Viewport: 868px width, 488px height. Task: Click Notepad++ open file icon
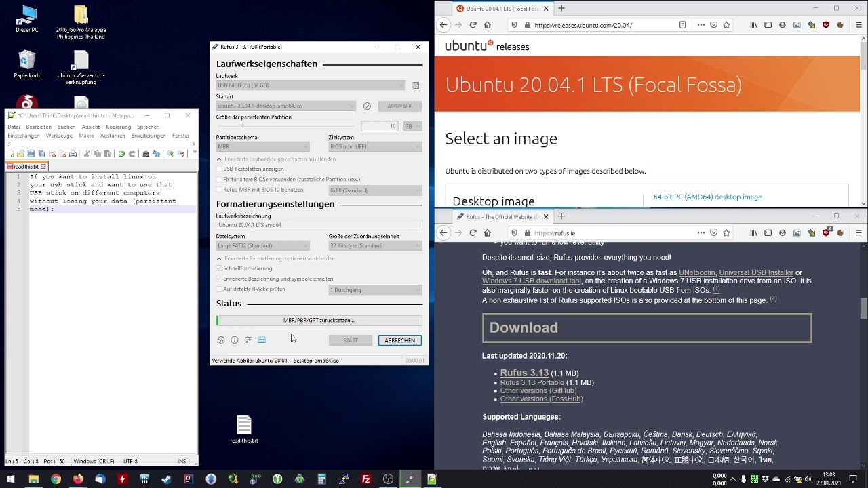tap(20, 154)
